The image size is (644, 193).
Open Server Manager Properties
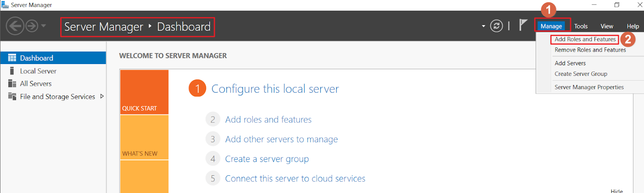589,87
